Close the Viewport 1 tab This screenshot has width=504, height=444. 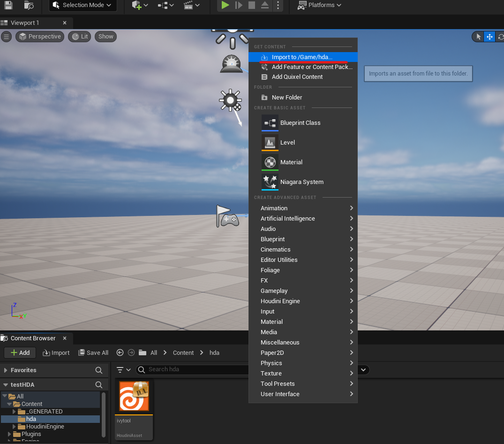pos(65,23)
